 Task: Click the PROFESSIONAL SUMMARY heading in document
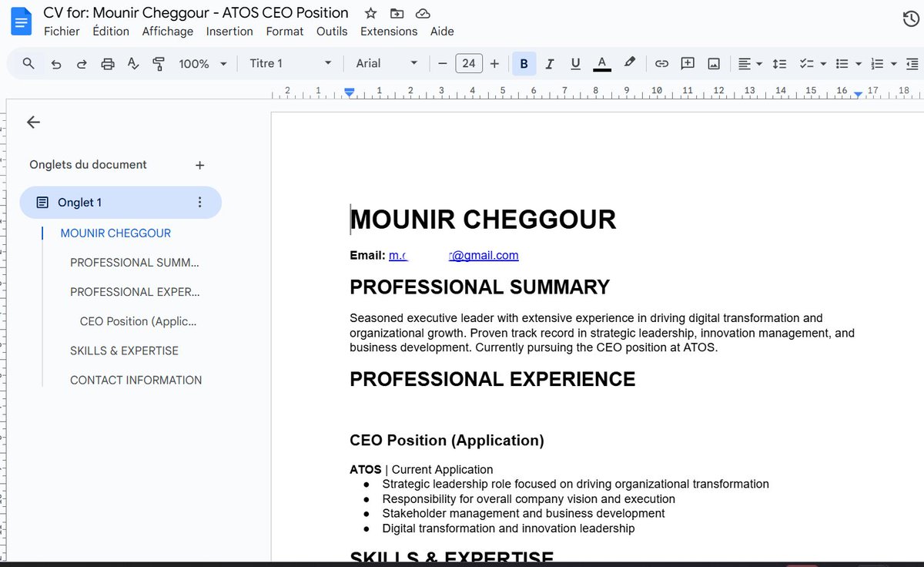(x=480, y=287)
